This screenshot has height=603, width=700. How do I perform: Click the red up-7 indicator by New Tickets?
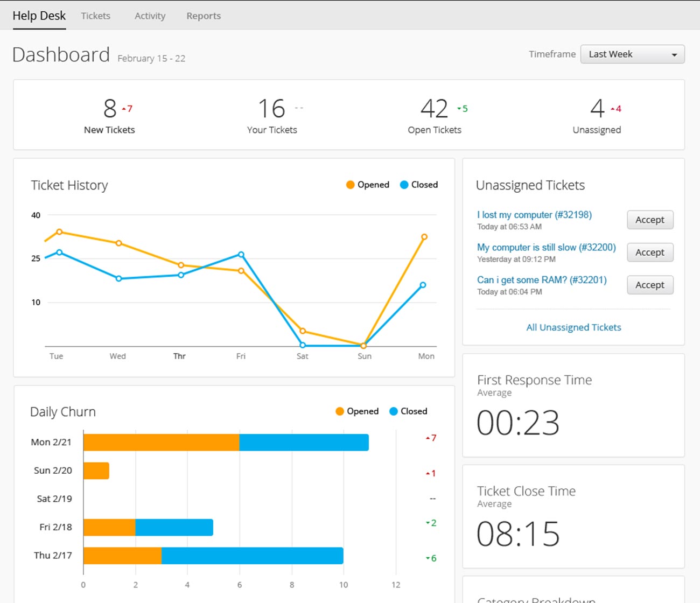click(x=127, y=109)
